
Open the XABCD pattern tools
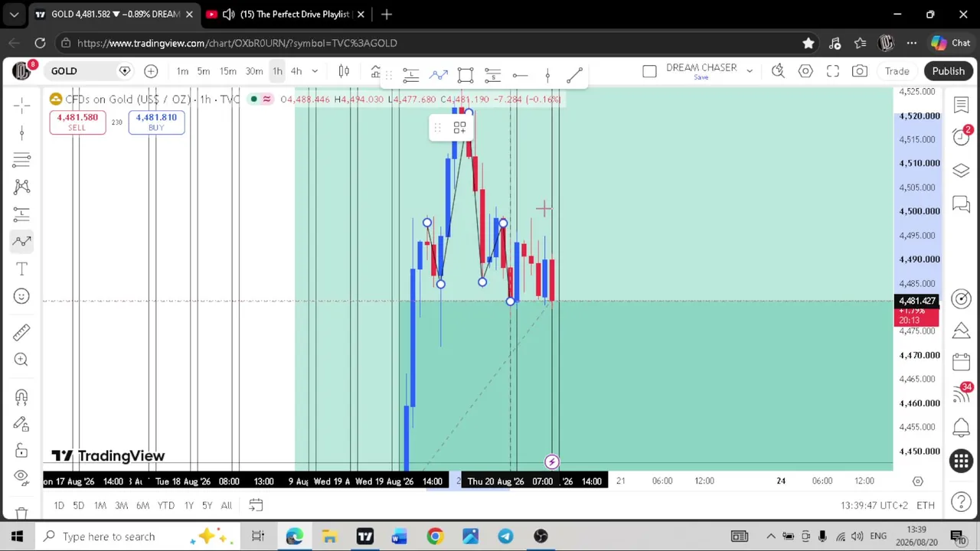21,186
